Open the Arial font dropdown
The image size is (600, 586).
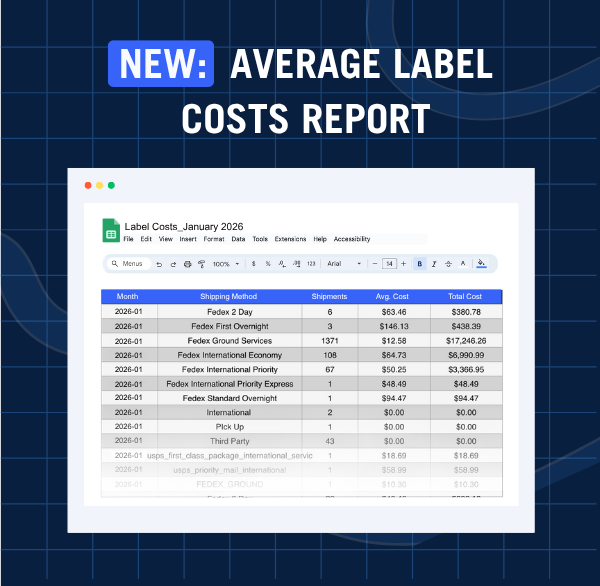tap(344, 264)
